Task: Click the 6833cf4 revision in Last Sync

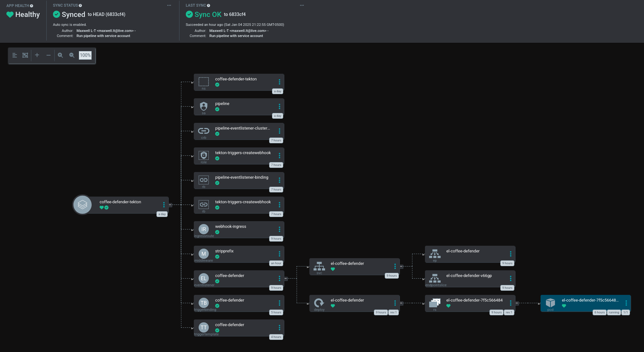Action: click(237, 14)
